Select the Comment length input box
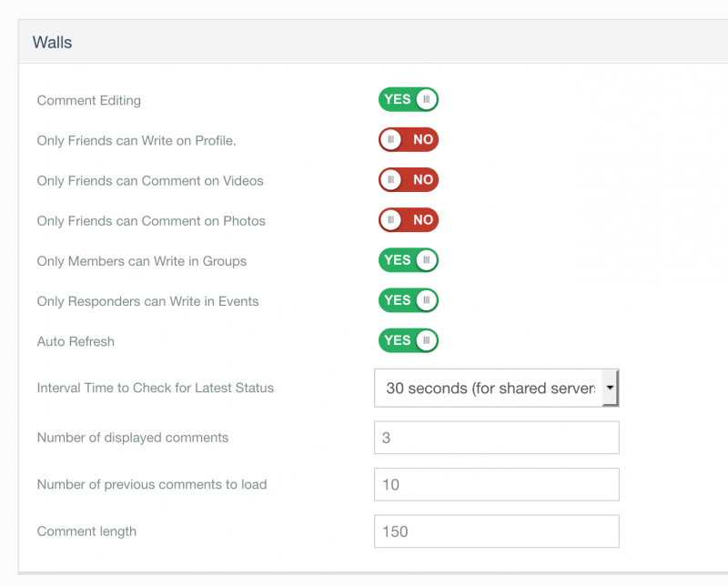Screen dimensions: 728x586 pos(496,531)
